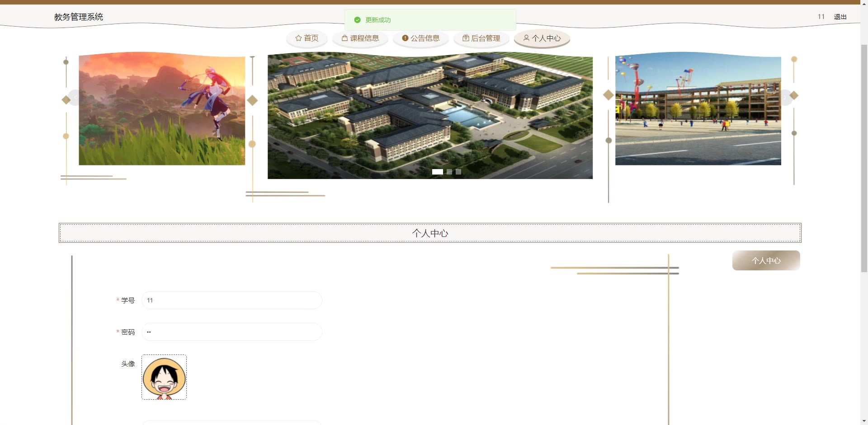This screenshot has width=868, height=425.
Task: Click the avatar upload thumbnail
Action: point(164,377)
